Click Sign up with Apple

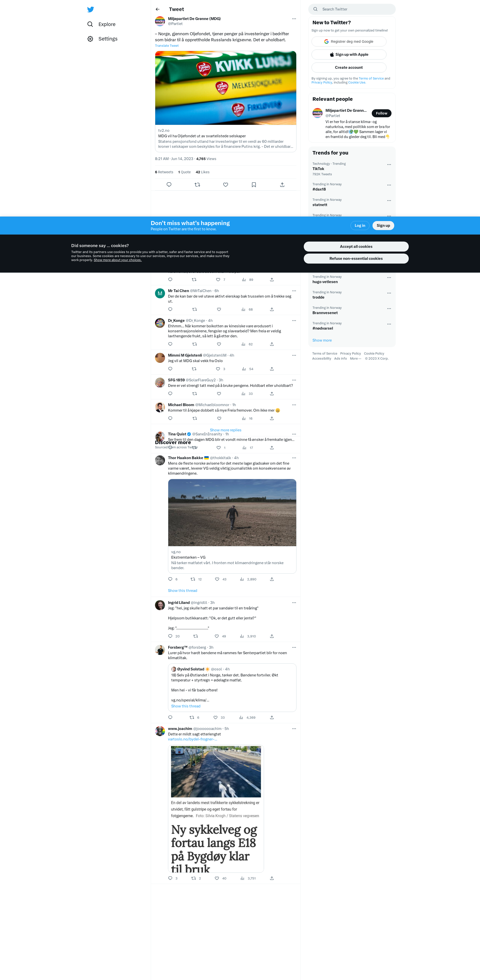tap(349, 55)
